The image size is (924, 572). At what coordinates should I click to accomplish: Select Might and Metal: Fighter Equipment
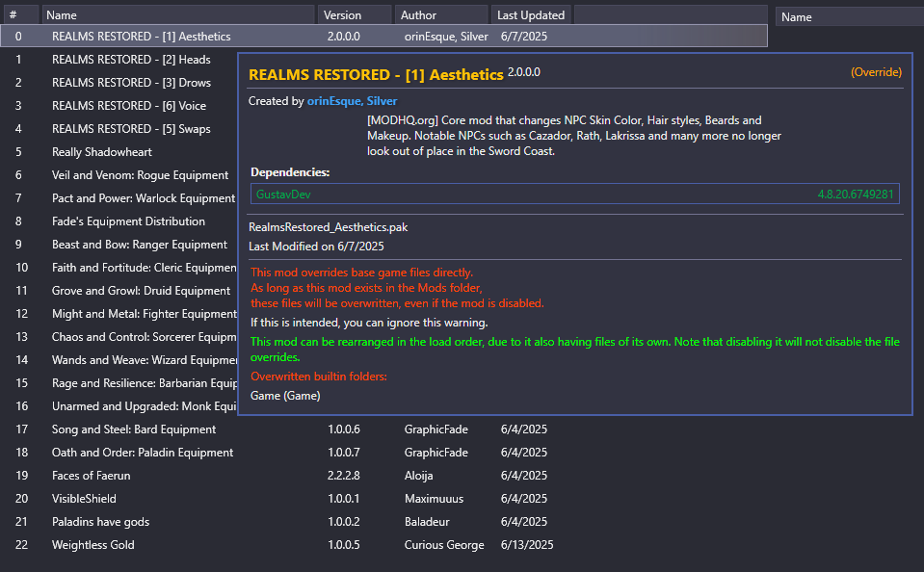click(x=145, y=313)
